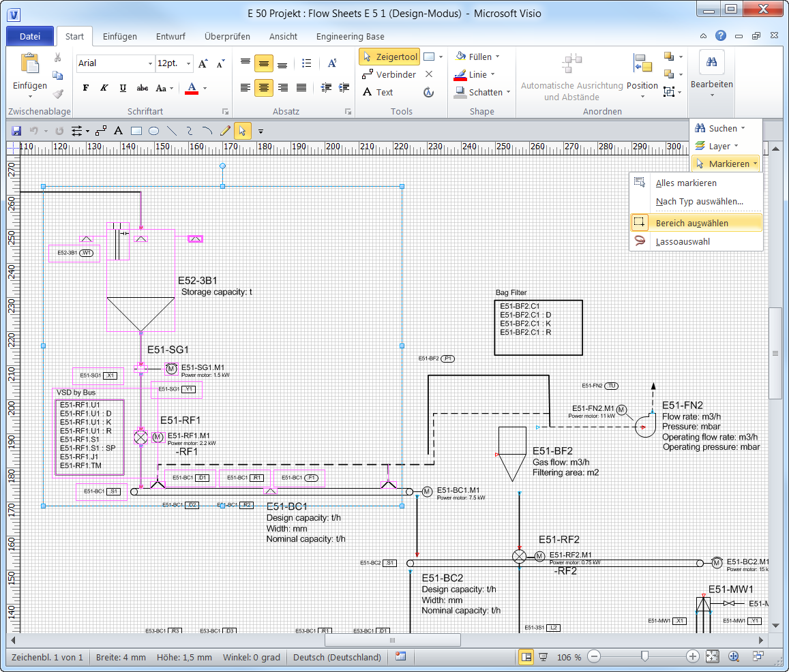Fit page to current window icon
The width and height of the screenshot is (789, 672).
[713, 656]
